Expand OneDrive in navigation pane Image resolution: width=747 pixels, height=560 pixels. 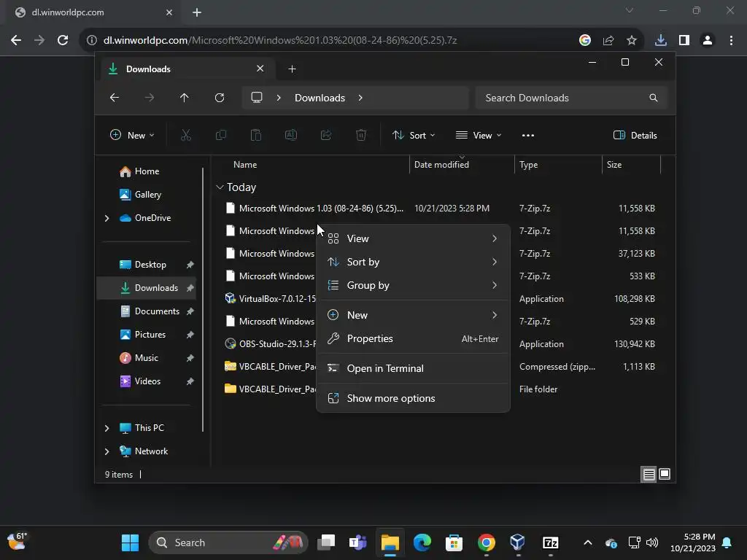[107, 218]
